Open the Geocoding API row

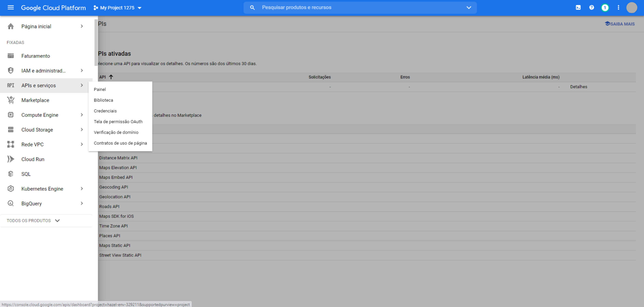pos(367,187)
